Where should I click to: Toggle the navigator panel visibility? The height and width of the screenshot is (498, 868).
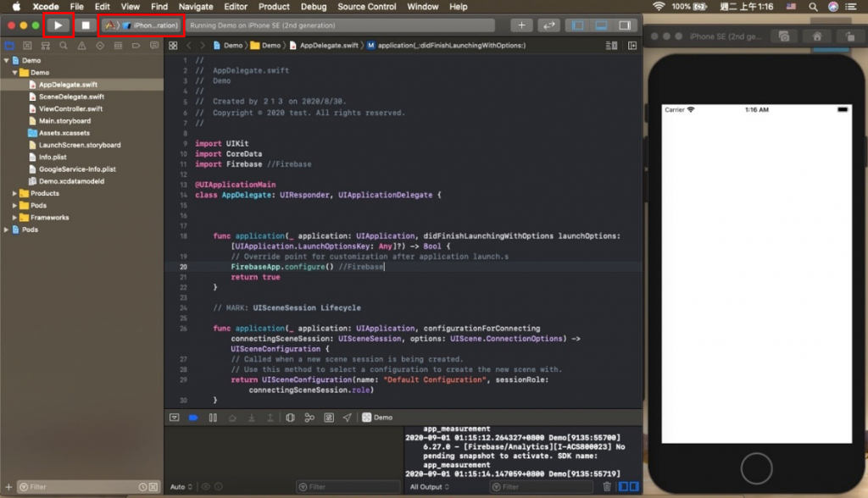click(x=577, y=25)
